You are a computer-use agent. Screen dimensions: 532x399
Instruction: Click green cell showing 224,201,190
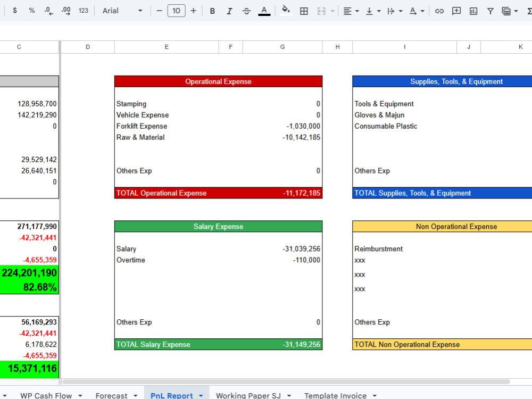pyautogui.click(x=29, y=273)
